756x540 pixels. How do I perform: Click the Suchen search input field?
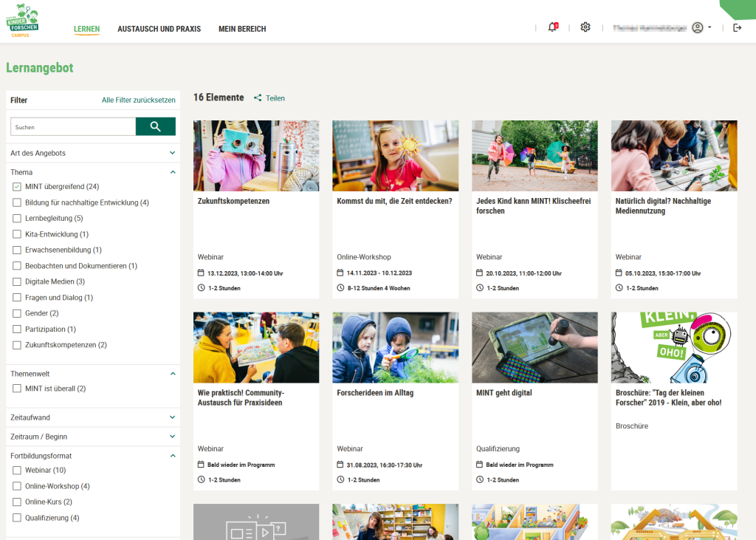pyautogui.click(x=73, y=126)
